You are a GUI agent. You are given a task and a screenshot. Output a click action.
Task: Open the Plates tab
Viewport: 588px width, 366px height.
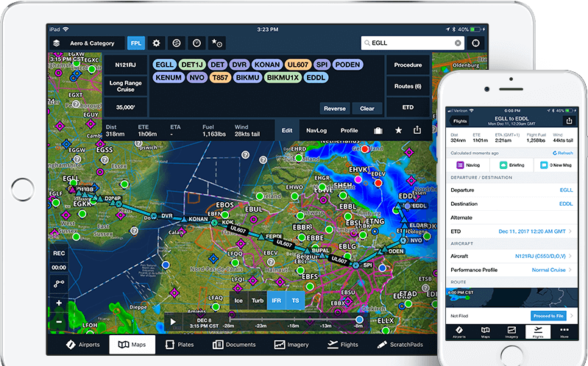coord(180,345)
